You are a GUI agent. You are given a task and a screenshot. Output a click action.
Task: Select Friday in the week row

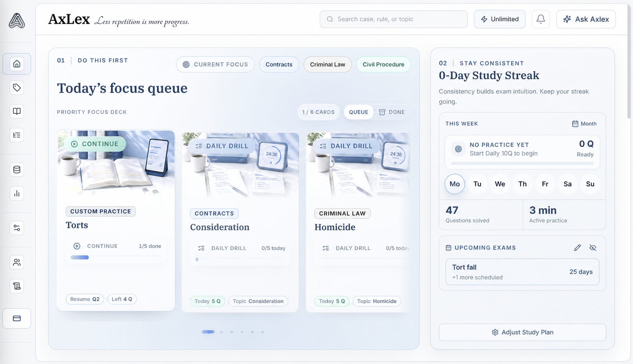[x=545, y=184]
